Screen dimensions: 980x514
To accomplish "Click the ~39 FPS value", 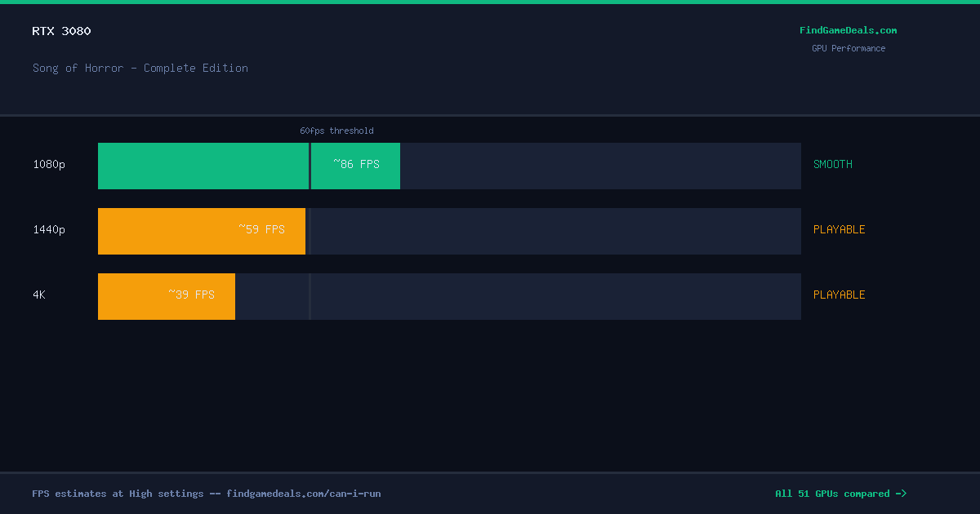I will point(191,295).
